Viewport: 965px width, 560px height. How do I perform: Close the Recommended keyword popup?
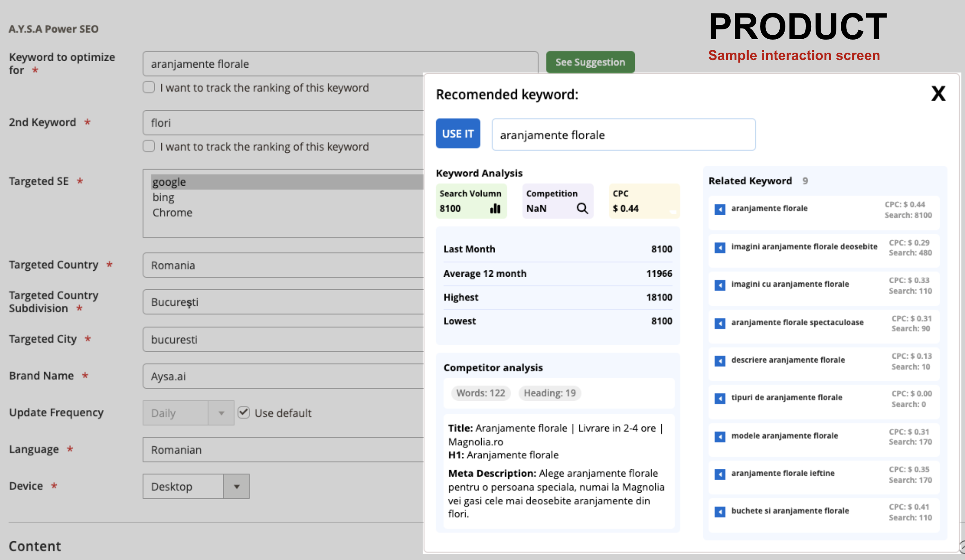tap(938, 94)
